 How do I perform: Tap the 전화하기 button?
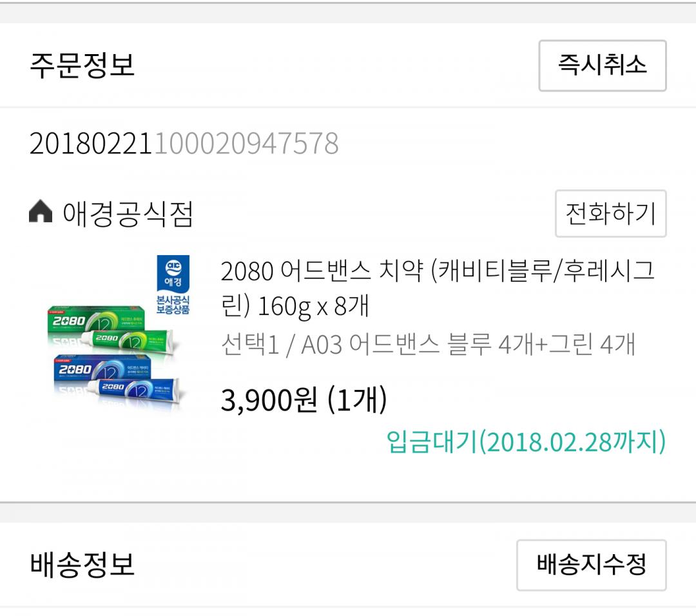[610, 213]
